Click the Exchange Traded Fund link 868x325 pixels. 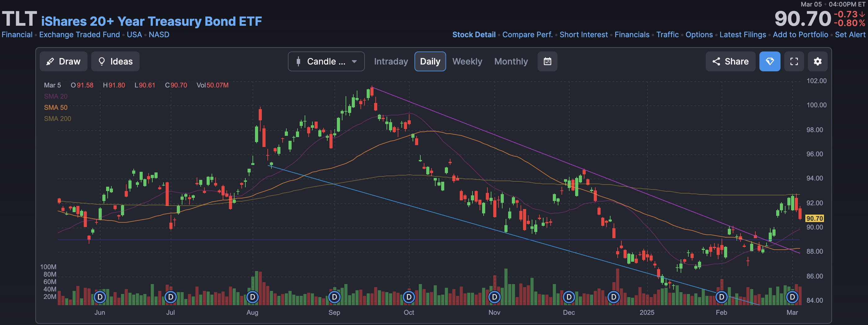pyautogui.click(x=79, y=35)
